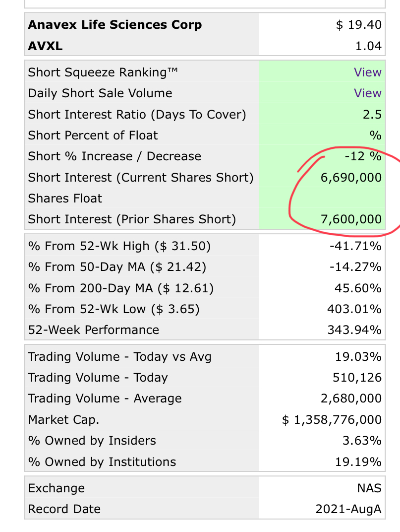Select the current shares short 6,690,000
Screen dimensions: 400x532
tap(351, 178)
